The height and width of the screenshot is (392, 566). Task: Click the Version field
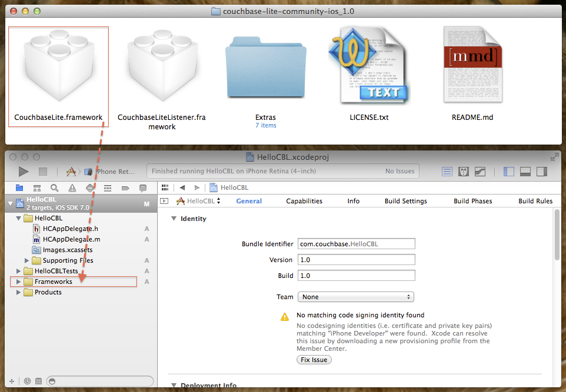(357, 260)
